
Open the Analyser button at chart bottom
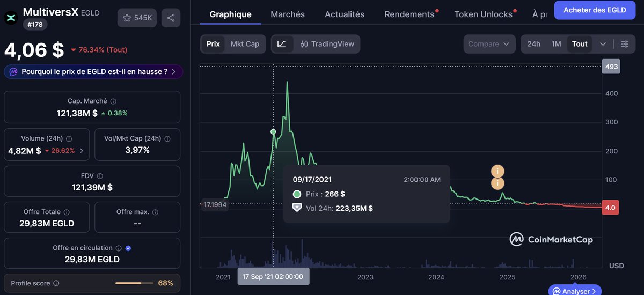(x=575, y=291)
